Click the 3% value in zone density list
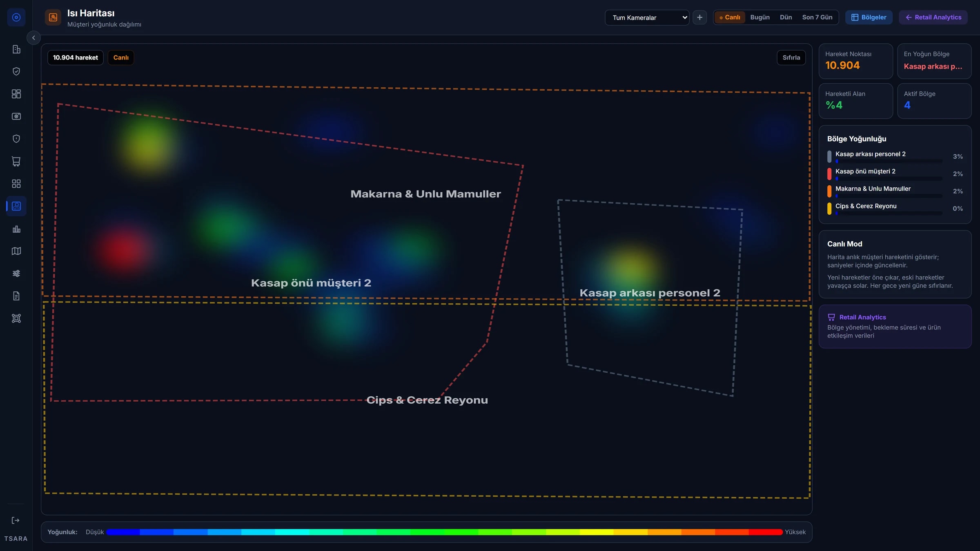Image resolution: width=980 pixels, height=551 pixels. coord(958,157)
